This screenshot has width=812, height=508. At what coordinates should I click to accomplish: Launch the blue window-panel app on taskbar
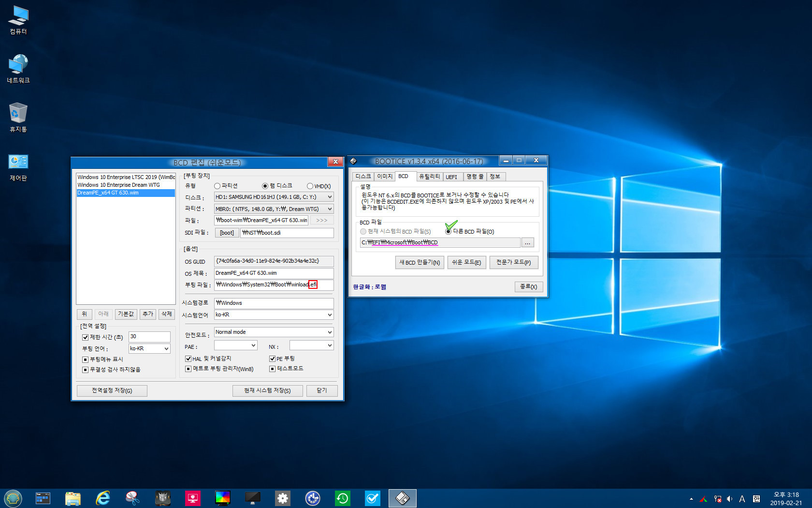43,498
